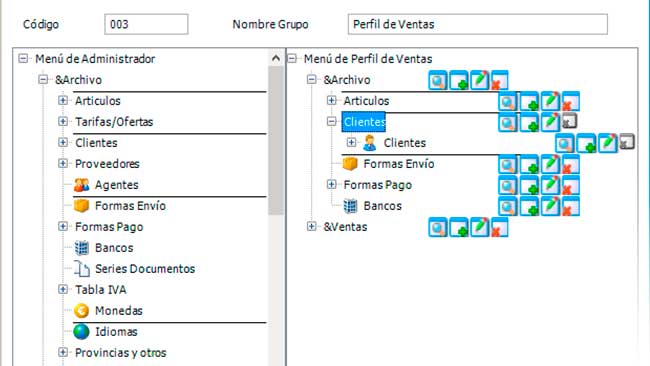650x366 pixels.
Task: Click the edit icon for &Ventas row
Action: [x=480, y=227]
